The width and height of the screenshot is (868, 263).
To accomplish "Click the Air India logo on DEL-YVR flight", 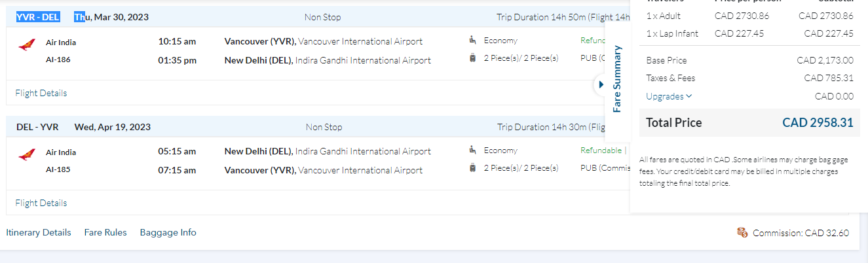I will pos(27,155).
